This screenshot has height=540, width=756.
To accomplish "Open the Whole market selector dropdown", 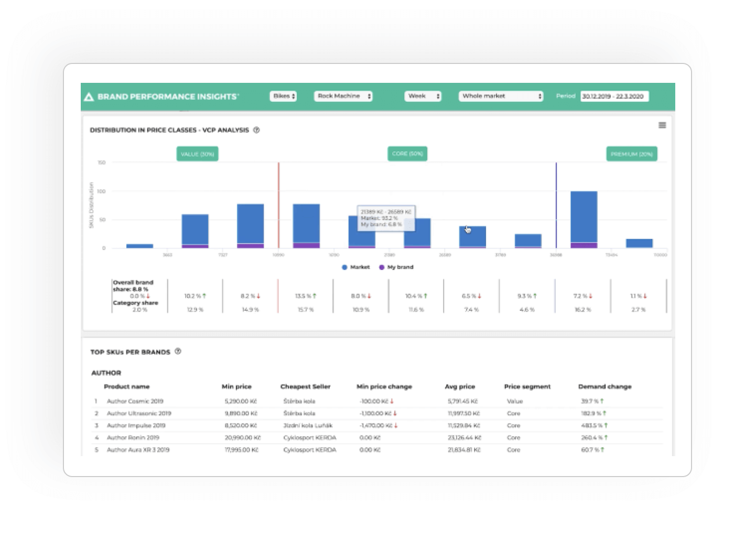I will point(501,96).
